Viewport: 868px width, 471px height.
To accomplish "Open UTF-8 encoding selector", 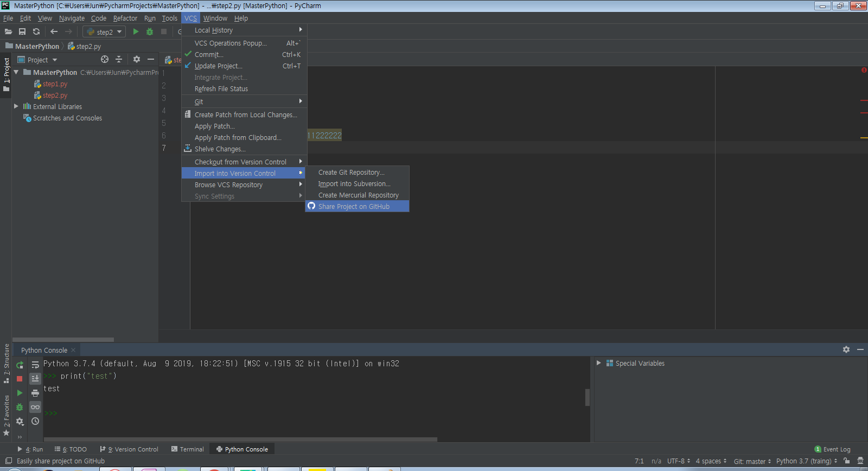I will click(679, 461).
